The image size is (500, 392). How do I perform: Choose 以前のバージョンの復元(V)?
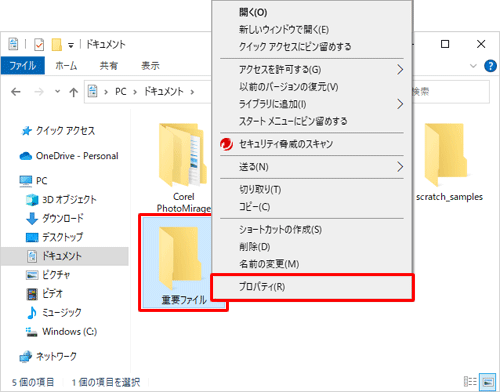[x=312, y=87]
